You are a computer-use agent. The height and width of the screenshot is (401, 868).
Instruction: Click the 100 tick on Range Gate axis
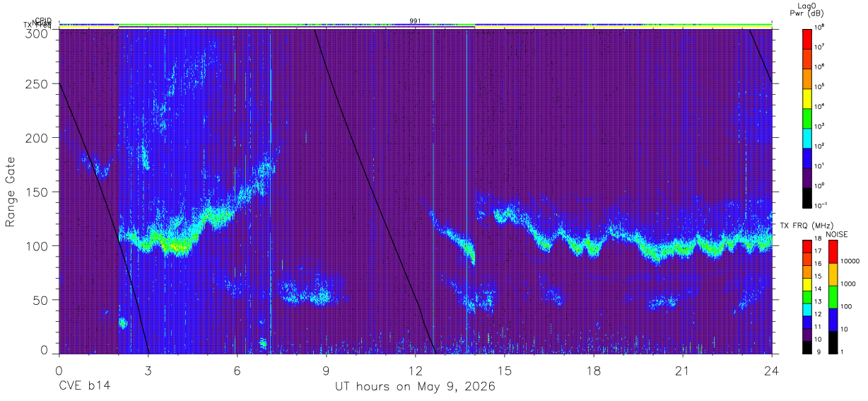point(37,246)
